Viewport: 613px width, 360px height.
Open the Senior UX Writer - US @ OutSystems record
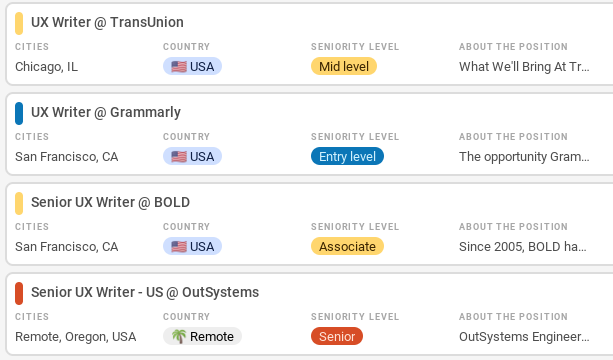(x=145, y=292)
